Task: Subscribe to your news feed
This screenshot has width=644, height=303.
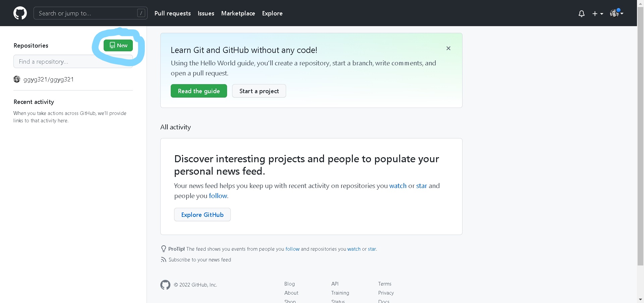Action: click(x=200, y=260)
